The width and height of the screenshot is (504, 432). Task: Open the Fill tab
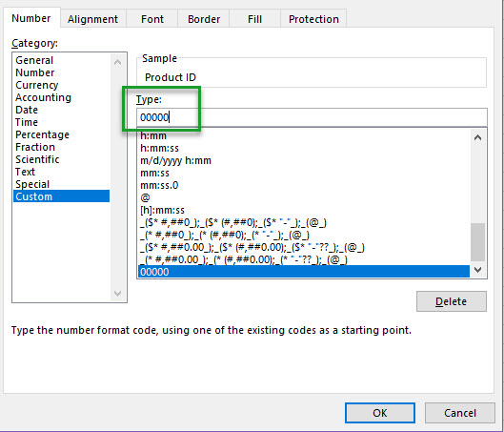coord(254,19)
